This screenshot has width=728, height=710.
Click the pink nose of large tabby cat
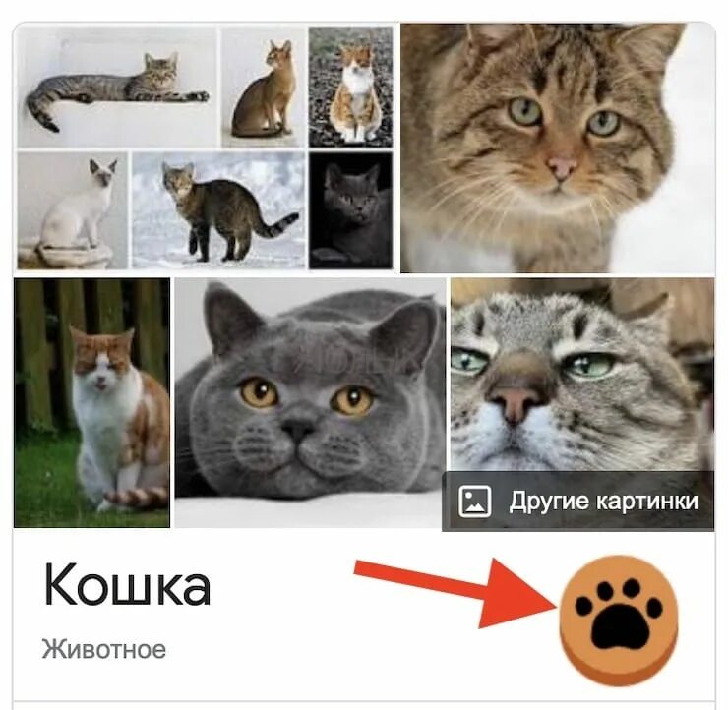[x=562, y=167]
